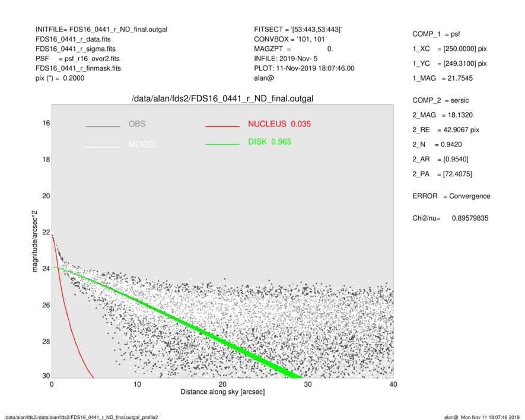
Task: Click the green DISK legend line sample
Action: pos(222,144)
